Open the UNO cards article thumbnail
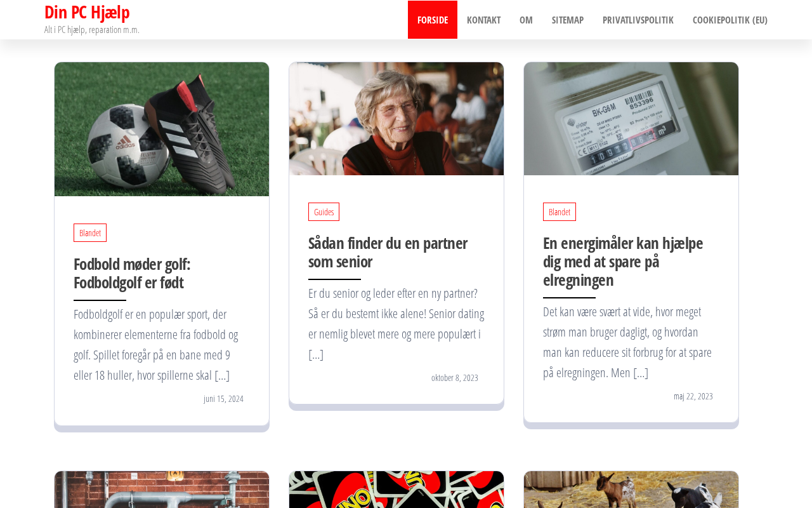Image resolution: width=812 pixels, height=508 pixels. (396, 490)
